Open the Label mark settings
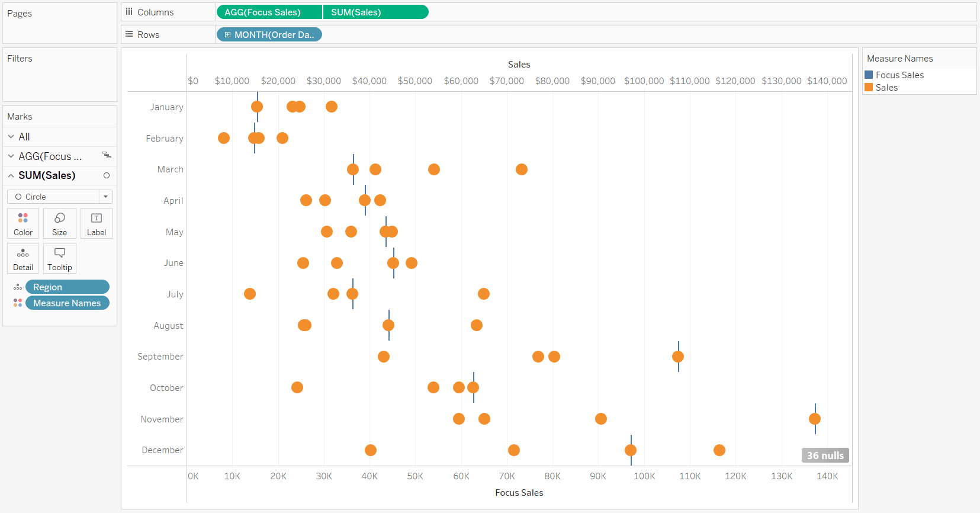The image size is (980, 513). point(97,223)
